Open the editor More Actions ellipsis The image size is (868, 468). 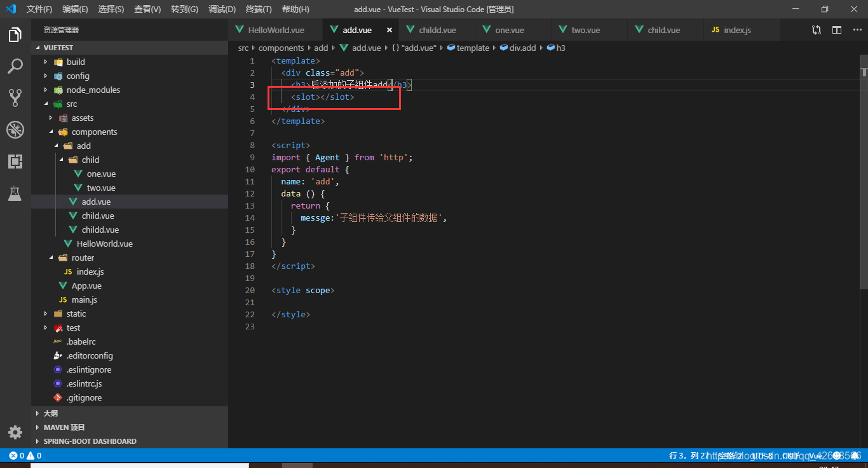coord(856,30)
